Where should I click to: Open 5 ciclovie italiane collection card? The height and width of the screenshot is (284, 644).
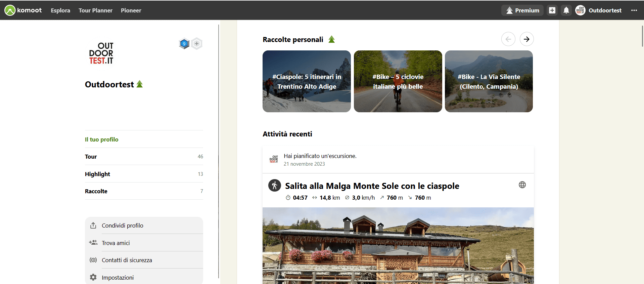point(398,81)
